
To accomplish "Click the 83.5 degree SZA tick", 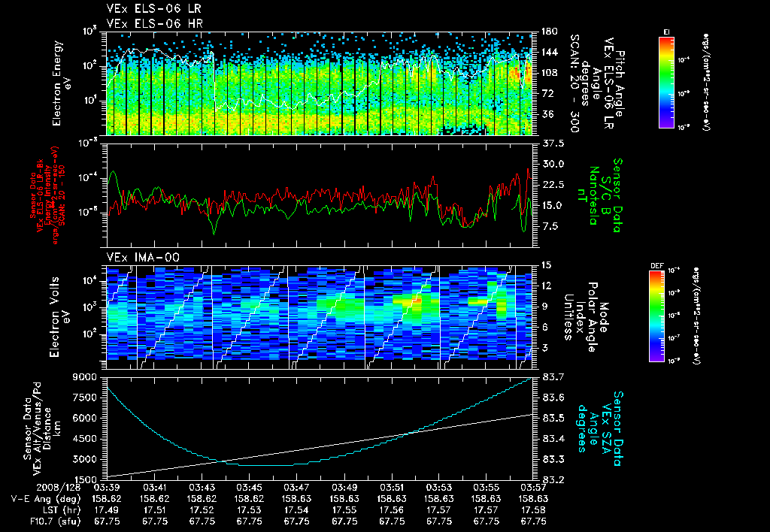I will pos(553,418).
